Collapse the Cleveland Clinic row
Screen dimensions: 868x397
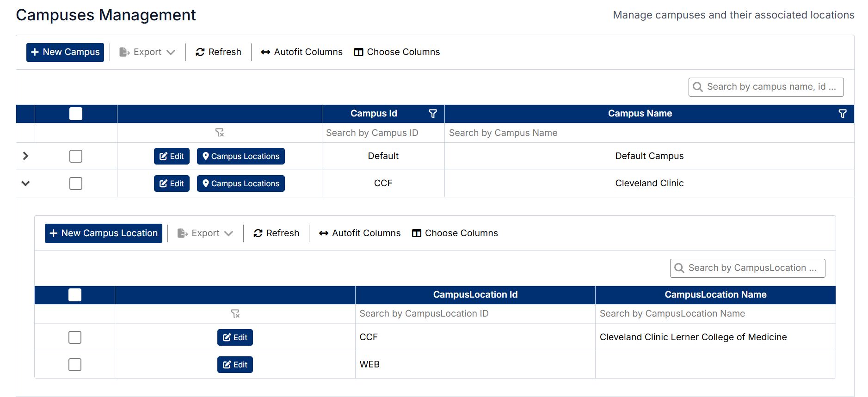[25, 183]
